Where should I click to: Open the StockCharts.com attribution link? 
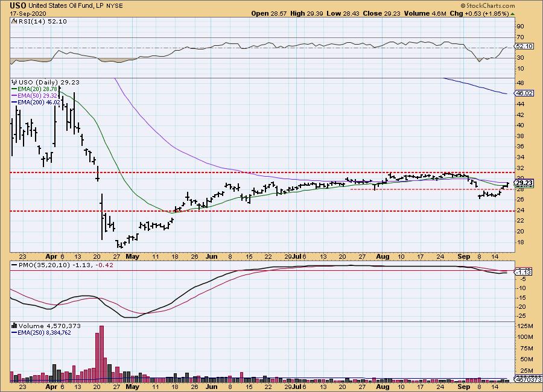[x=487, y=5]
